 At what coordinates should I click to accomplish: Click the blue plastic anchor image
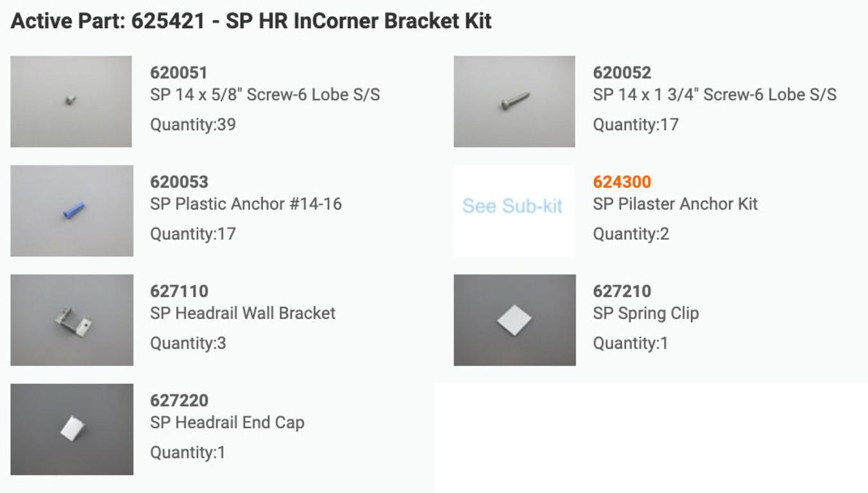click(72, 211)
